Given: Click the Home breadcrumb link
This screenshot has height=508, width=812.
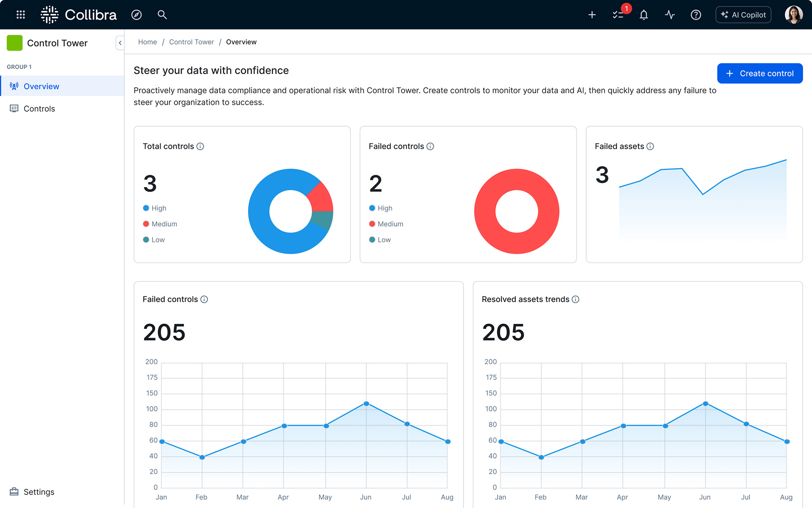Looking at the screenshot, I should pyautogui.click(x=147, y=42).
